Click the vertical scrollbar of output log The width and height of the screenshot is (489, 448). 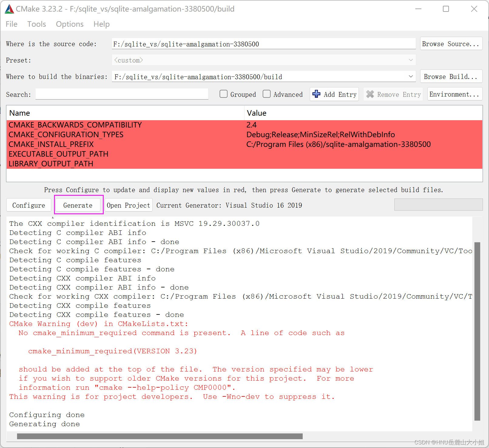tap(477, 331)
